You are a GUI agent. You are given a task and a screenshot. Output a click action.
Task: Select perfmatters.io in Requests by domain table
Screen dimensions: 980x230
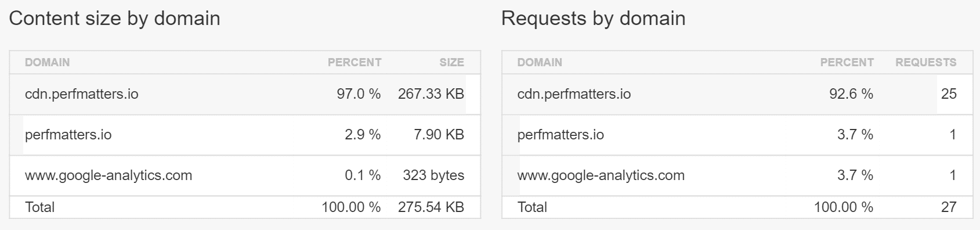click(x=560, y=135)
